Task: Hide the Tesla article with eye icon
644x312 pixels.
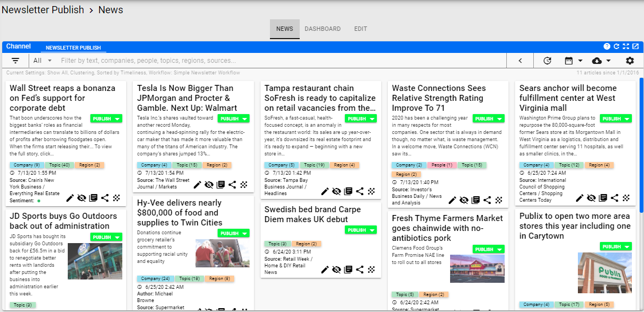Action: click(x=209, y=185)
